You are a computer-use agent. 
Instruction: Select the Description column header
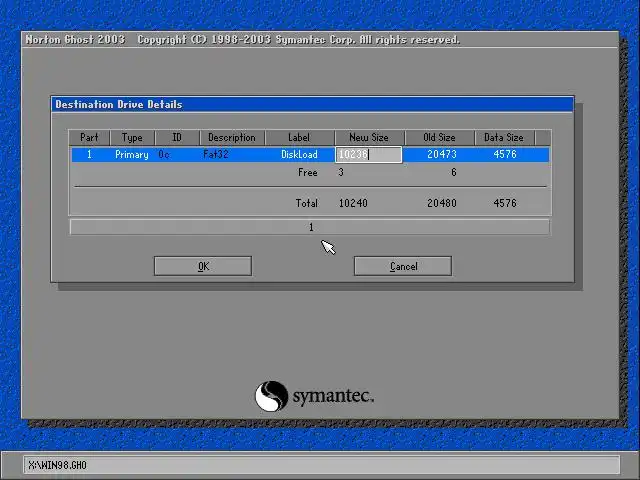pos(232,138)
